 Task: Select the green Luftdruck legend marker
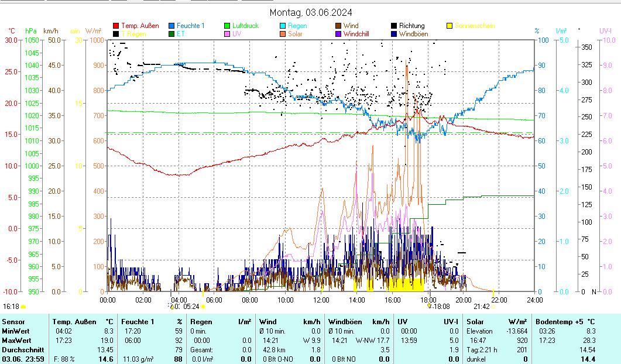(x=228, y=26)
